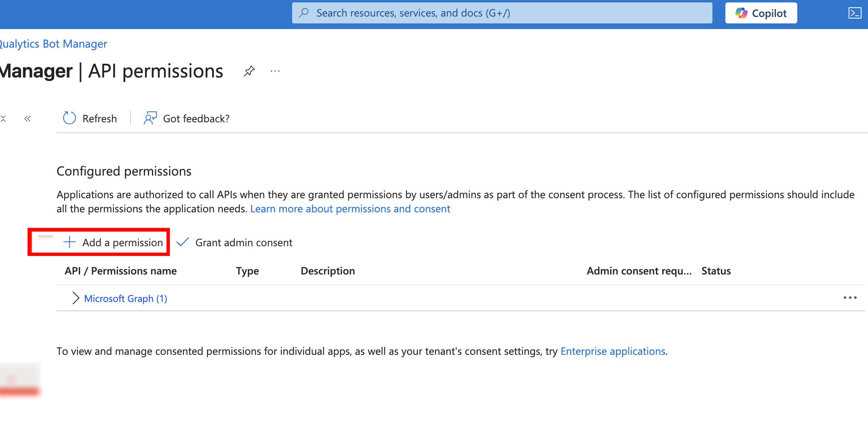Close the blade using the X icon

4,118
